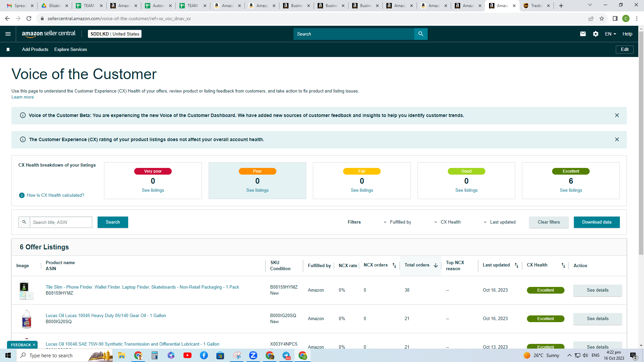See listings under Very poor
The width and height of the screenshot is (644, 362).
(x=153, y=190)
